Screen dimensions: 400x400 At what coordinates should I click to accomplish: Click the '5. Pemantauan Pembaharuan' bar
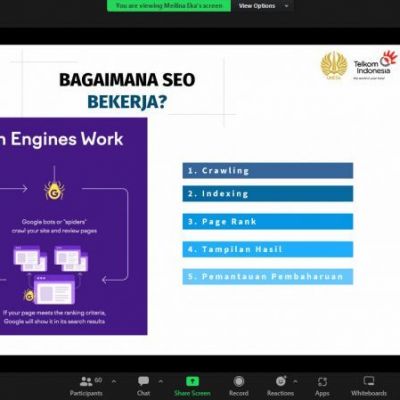click(268, 277)
